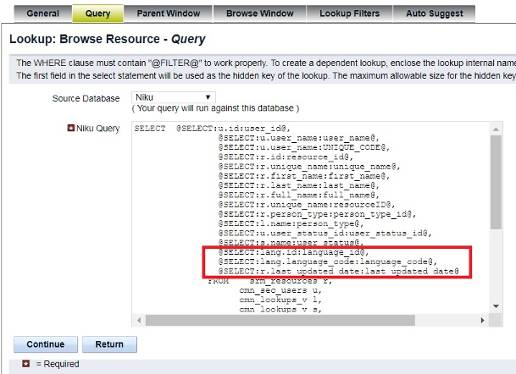The height and width of the screenshot is (374, 516).
Task: Click the horizontal scrollbar thumb of query box
Action: pyautogui.click(x=280, y=321)
